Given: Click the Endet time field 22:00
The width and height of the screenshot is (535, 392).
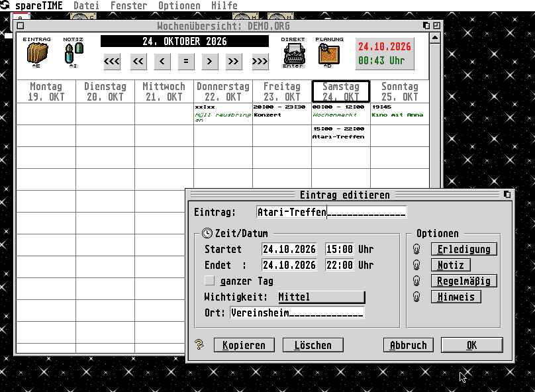Looking at the screenshot, I should tap(340, 265).
